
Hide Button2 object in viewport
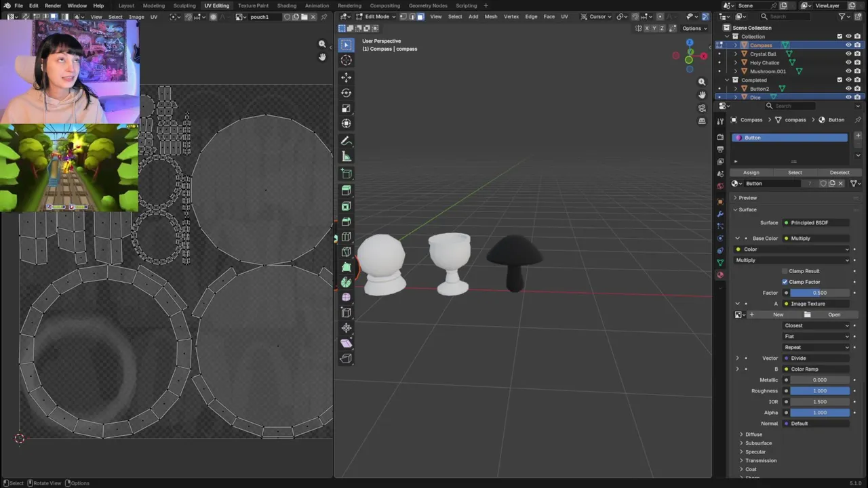pyautogui.click(x=848, y=88)
